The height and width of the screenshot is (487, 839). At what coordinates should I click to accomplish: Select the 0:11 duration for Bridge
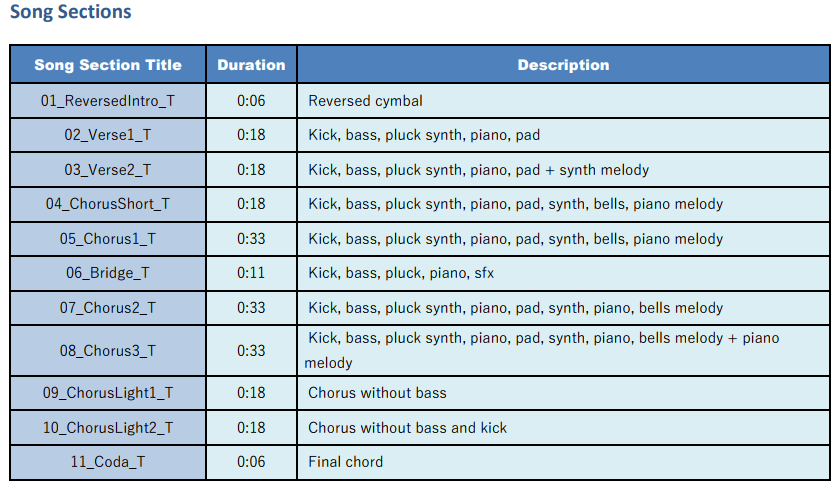coord(251,273)
